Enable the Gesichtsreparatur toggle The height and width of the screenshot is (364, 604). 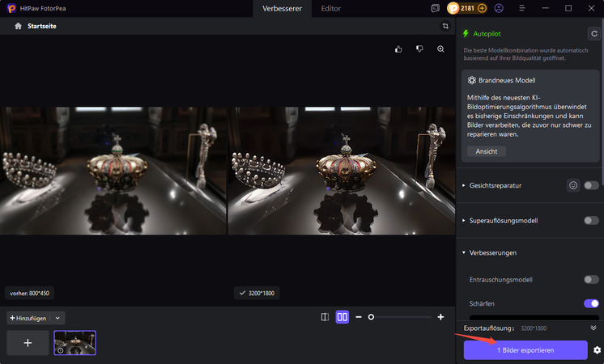(x=591, y=185)
